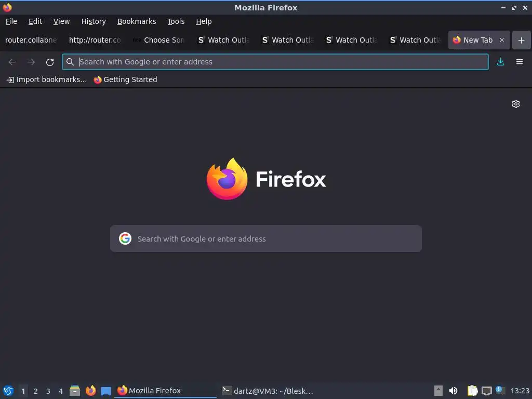
Task: Open the volume control tray icon
Action: tap(453, 391)
